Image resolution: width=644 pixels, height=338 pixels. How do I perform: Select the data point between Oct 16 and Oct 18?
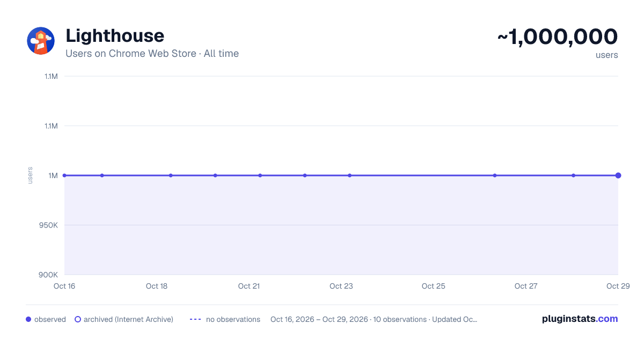pos(102,175)
